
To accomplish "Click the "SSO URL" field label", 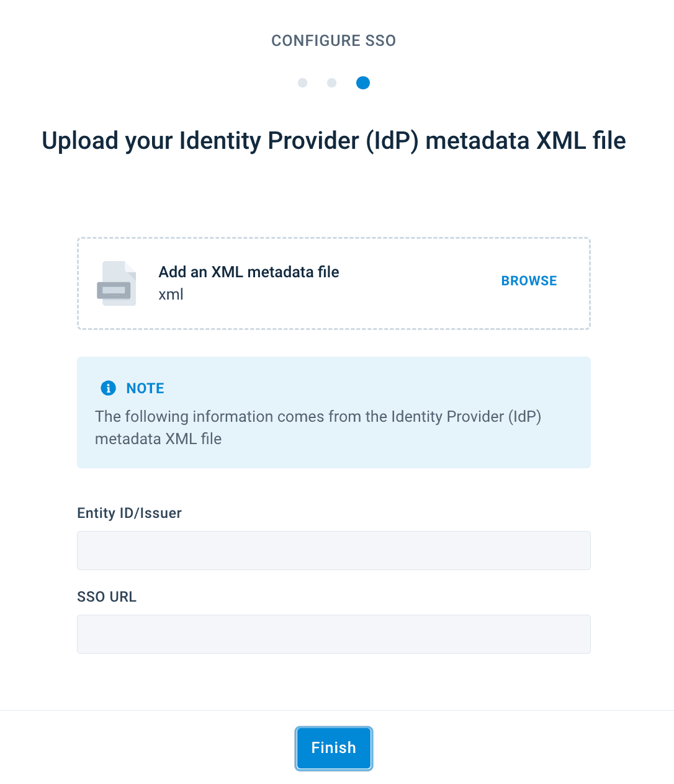I will (107, 597).
